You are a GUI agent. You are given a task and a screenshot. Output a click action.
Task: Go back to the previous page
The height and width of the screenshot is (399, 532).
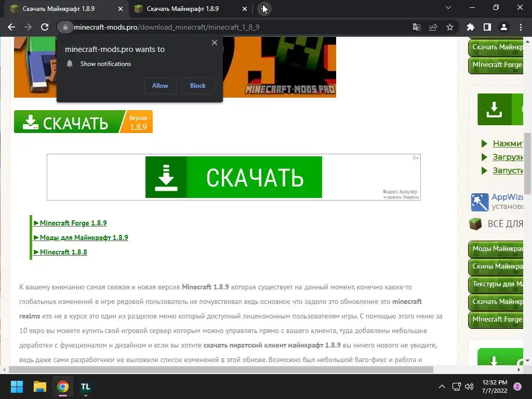[11, 27]
